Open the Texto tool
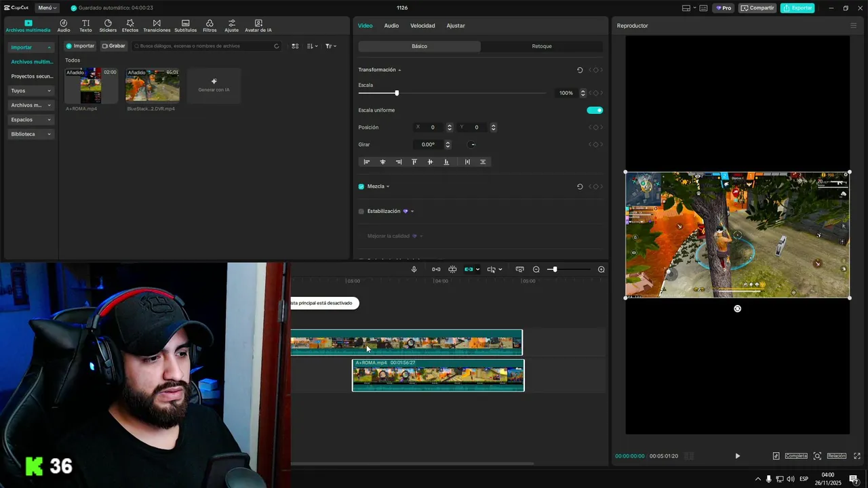 [85, 26]
